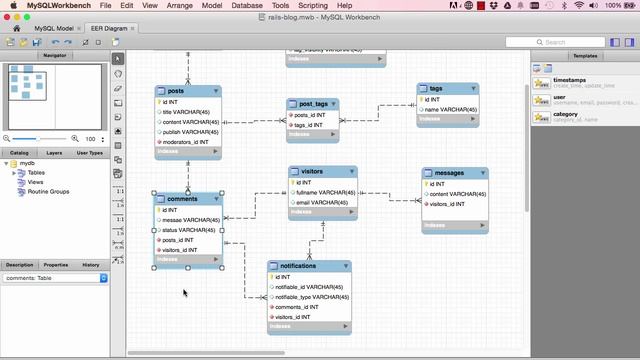Choose relationship using existing columns tool
Image resolution: width=640 pixels, height=360 pixels.
click(118, 260)
